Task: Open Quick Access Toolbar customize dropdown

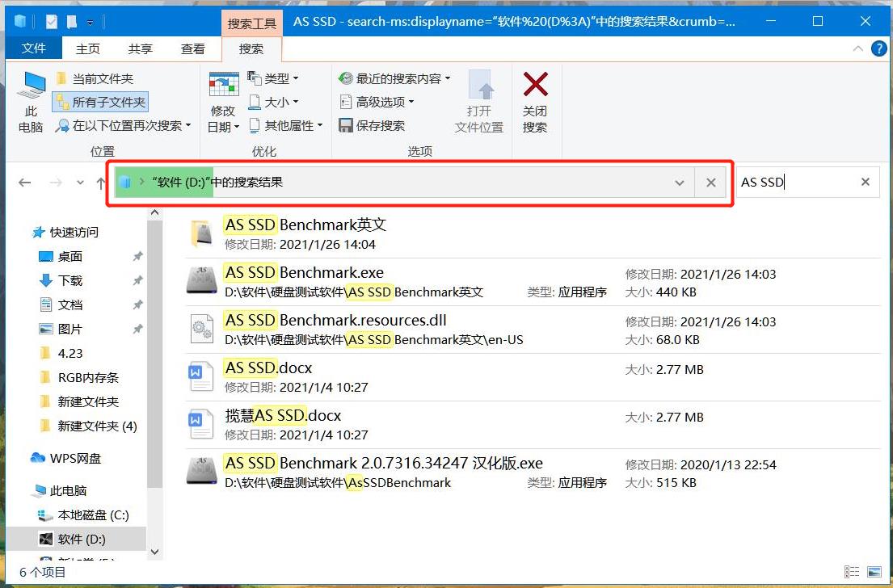Action: (x=90, y=23)
